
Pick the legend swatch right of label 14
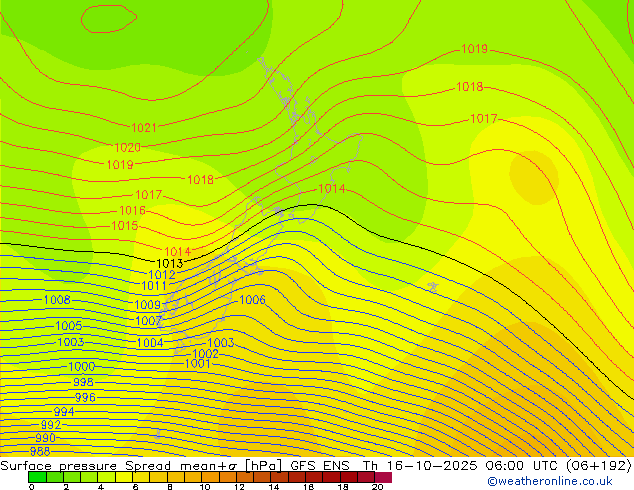click(280, 477)
